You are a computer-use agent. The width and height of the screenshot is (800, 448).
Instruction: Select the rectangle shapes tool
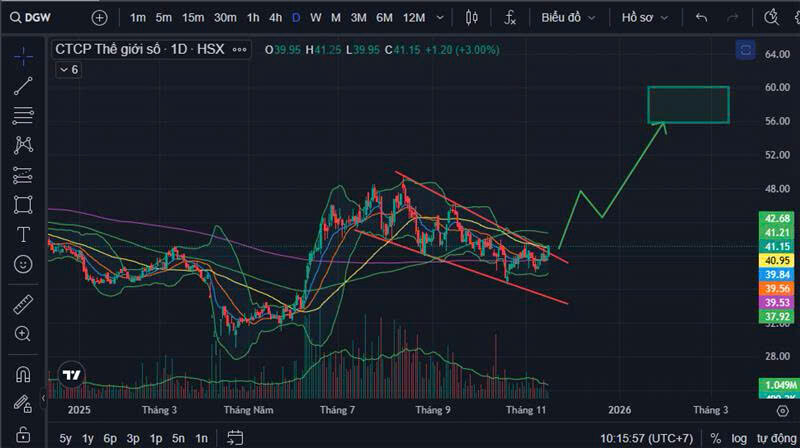[x=23, y=205]
